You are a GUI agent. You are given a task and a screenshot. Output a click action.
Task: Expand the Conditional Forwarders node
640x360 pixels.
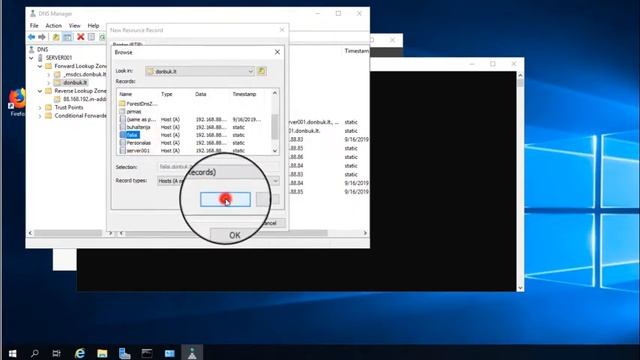point(40,116)
